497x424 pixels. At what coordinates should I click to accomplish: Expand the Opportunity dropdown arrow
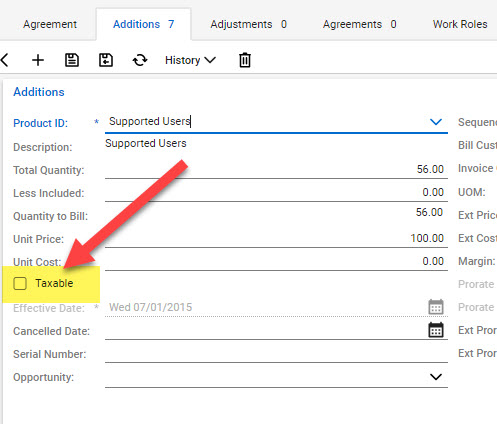coord(436,377)
